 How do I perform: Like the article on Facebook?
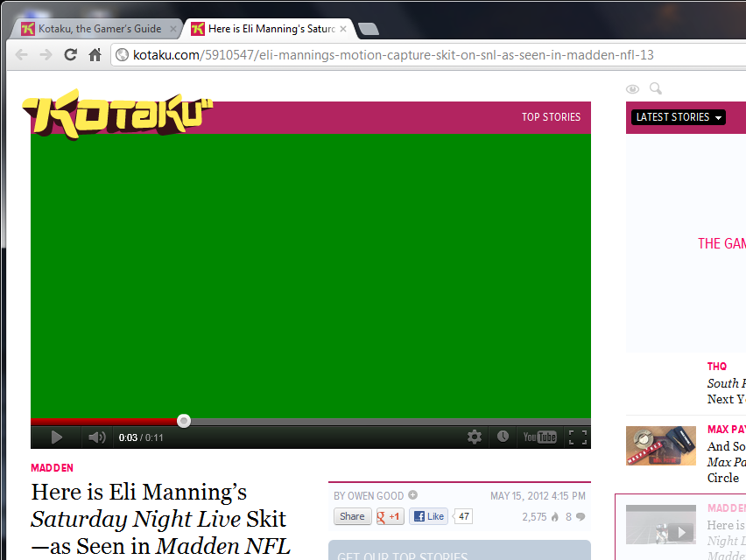pyautogui.click(x=429, y=516)
